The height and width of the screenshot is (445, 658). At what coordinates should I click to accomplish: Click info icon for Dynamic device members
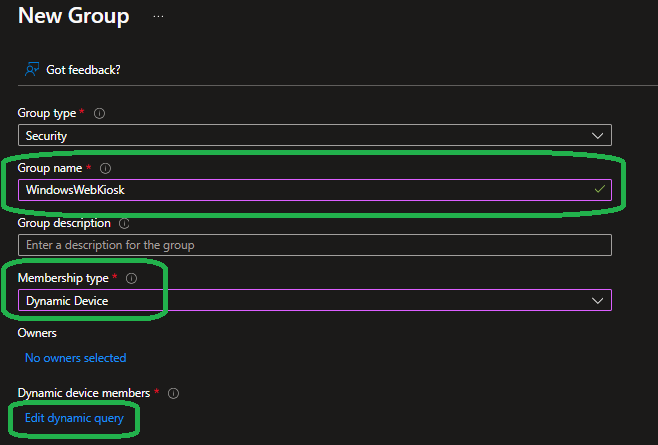pos(174,393)
